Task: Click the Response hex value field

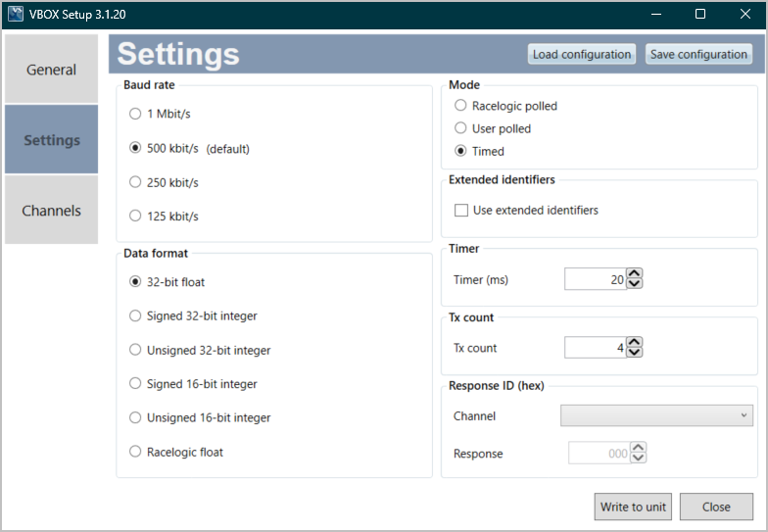Action: 600,453
